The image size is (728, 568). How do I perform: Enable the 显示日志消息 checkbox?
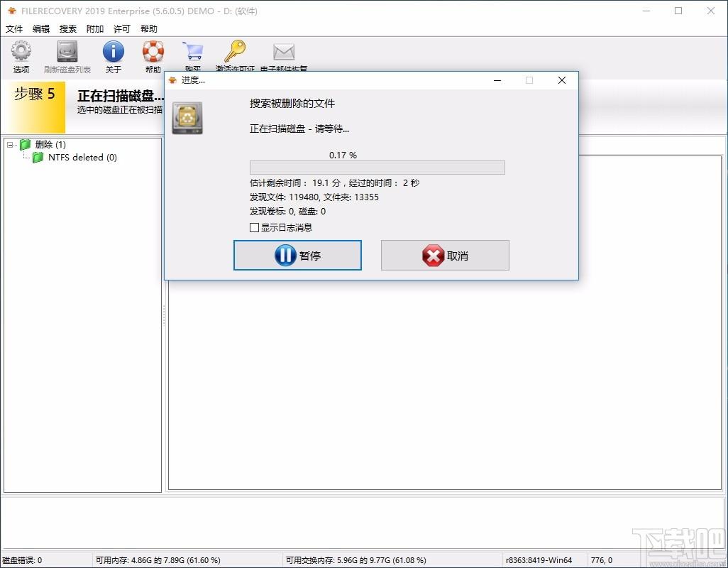point(254,228)
